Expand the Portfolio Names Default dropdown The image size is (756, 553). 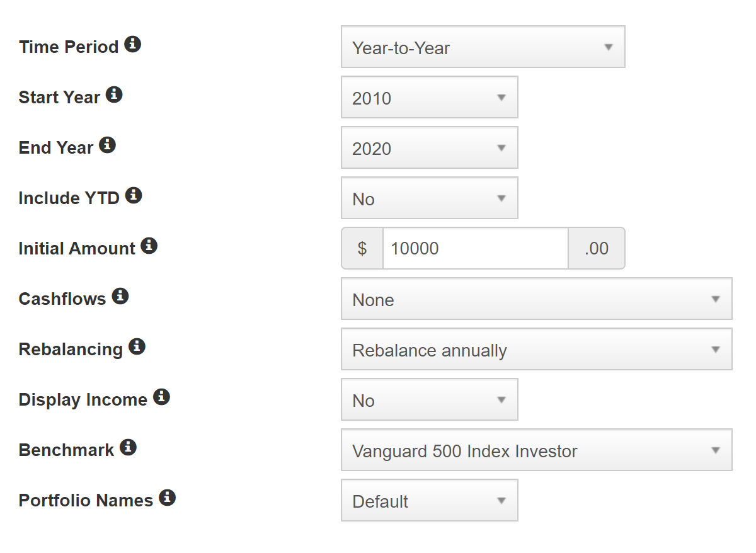(x=430, y=500)
